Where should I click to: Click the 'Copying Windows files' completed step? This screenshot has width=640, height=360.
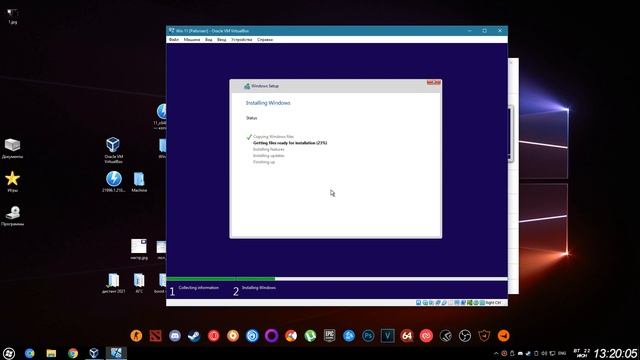(x=273, y=137)
